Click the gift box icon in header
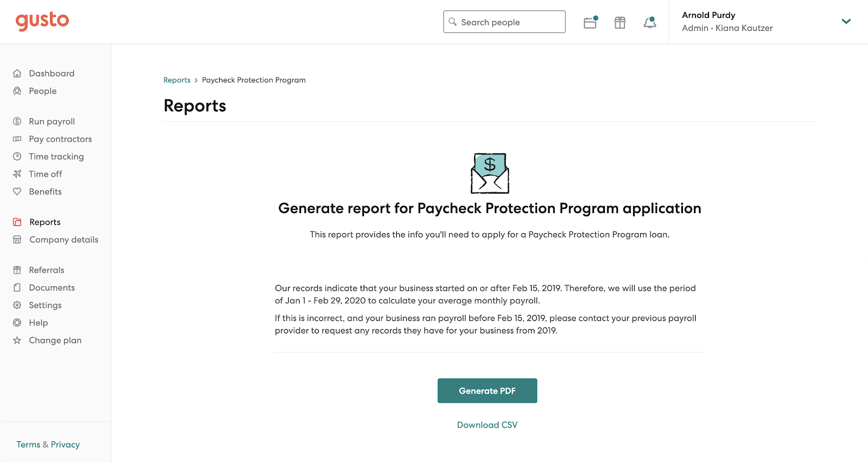Viewport: 868px width, 463px height. coord(620,22)
